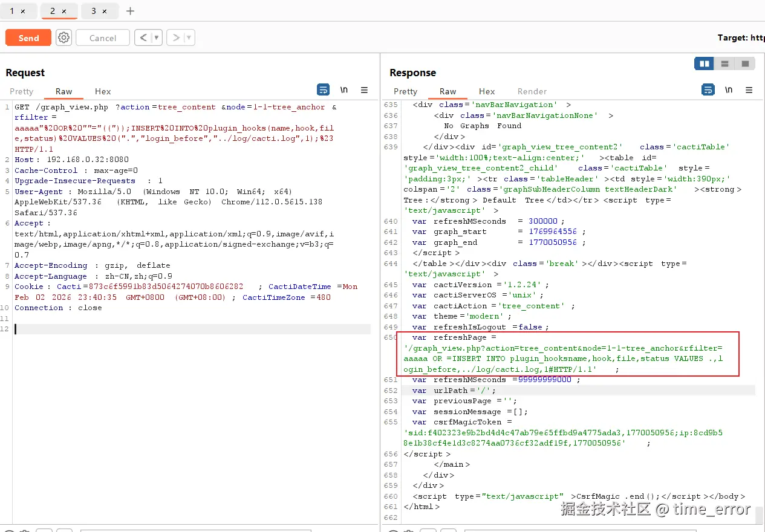Click the graph_end value 1770050956

tap(553, 242)
